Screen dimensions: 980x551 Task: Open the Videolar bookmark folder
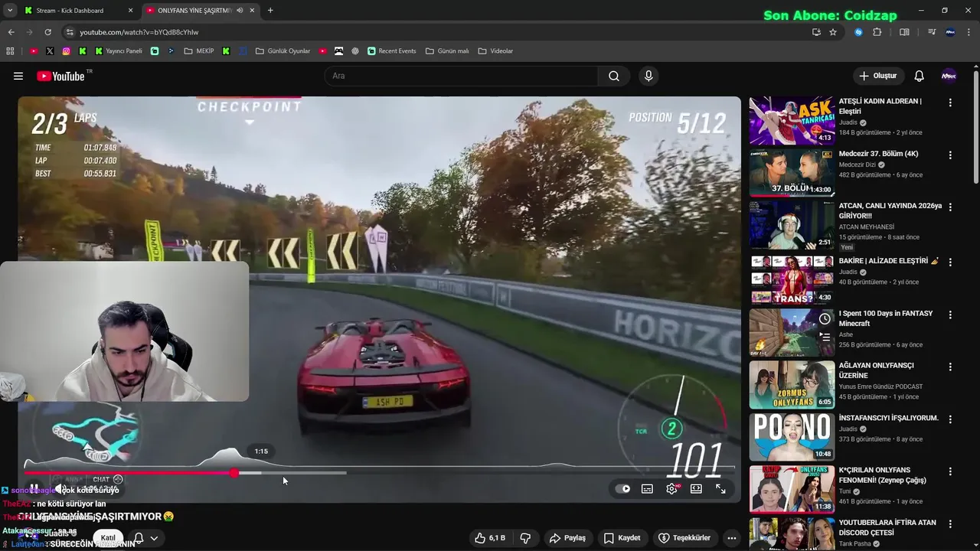495,51
